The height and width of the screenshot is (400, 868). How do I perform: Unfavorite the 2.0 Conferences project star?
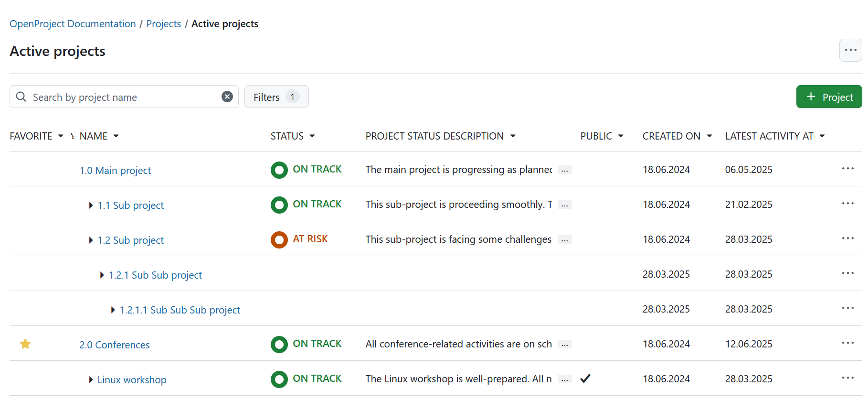(25, 344)
